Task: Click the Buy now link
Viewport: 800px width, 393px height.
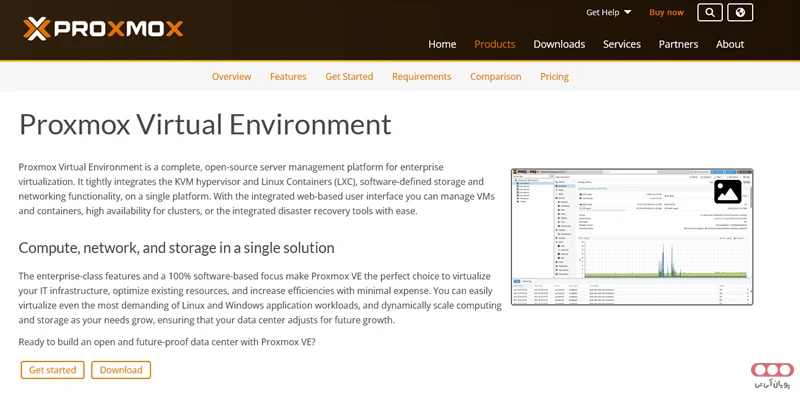Action: (x=666, y=12)
